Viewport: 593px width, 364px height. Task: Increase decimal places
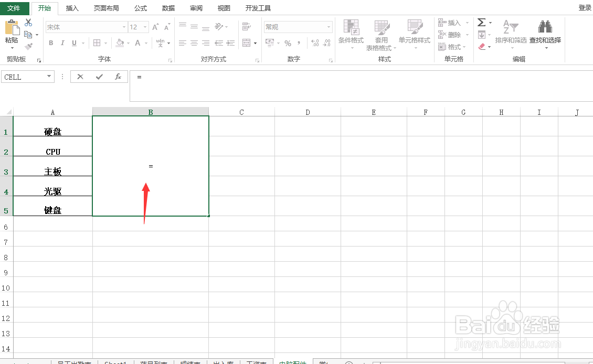[x=315, y=43]
